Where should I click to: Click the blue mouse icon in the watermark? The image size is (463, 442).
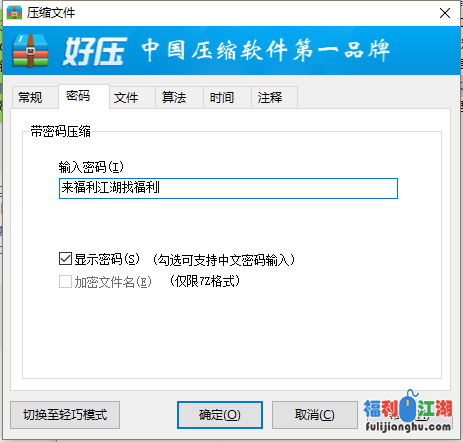pos(407,407)
